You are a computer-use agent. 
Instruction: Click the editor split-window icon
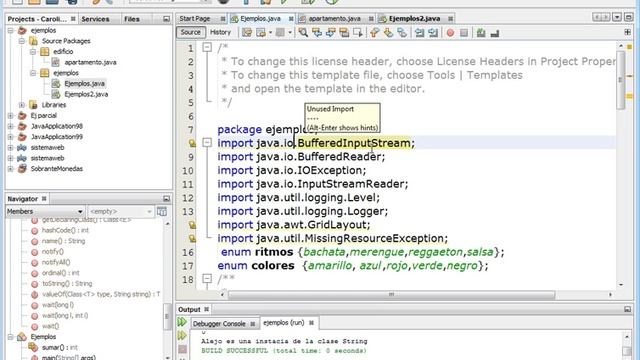pos(627,32)
